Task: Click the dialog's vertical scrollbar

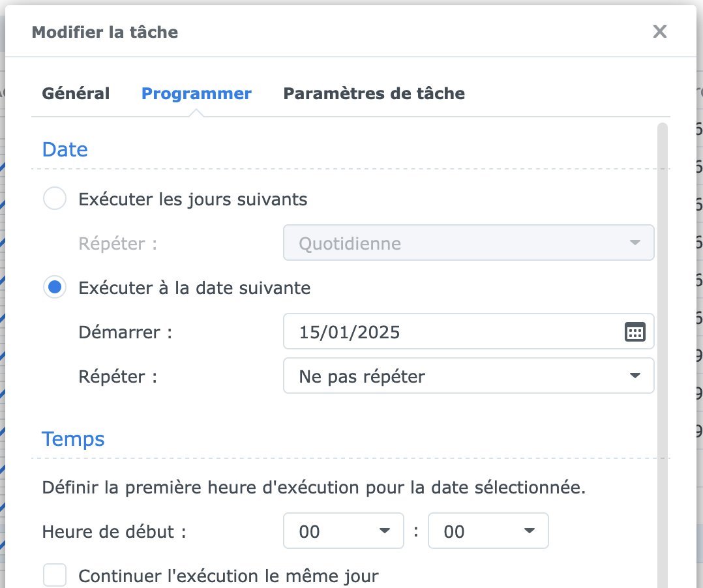Action: coord(663,326)
